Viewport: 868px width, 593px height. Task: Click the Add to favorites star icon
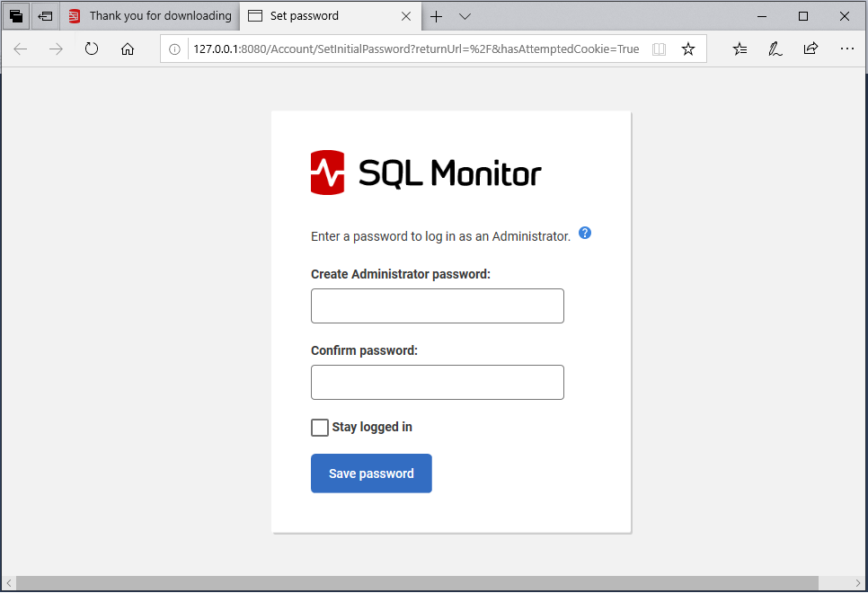687,49
